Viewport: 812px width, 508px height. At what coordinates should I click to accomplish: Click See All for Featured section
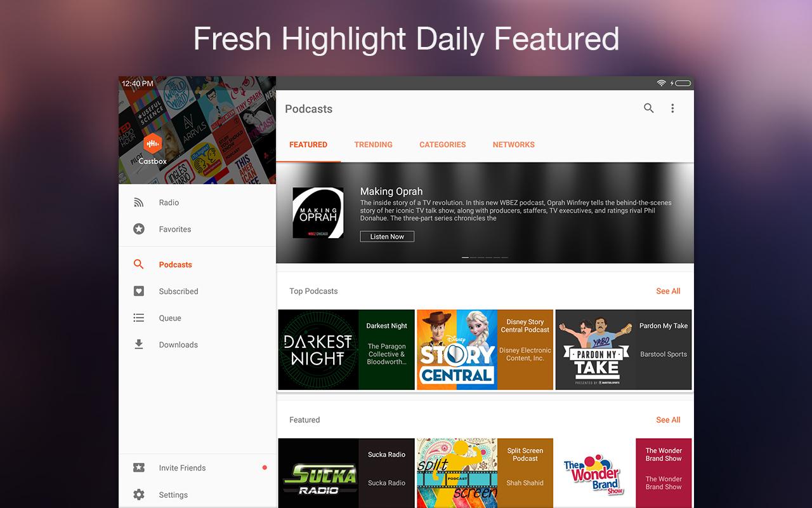point(668,420)
